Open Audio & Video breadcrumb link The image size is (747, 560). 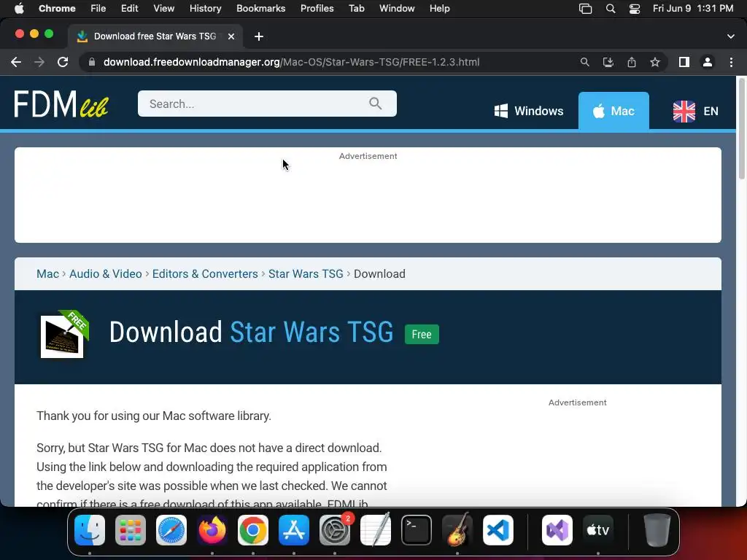click(105, 274)
